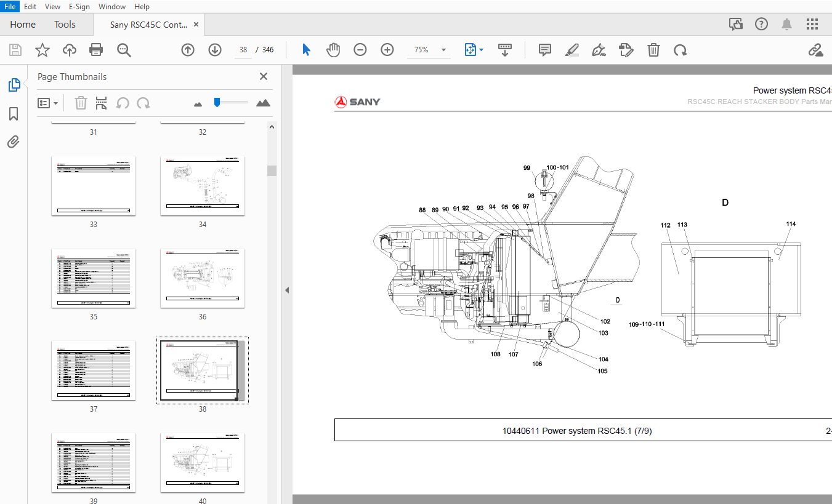Select the page 37 thumbnail
This screenshot has height=504, width=832.
[94, 370]
